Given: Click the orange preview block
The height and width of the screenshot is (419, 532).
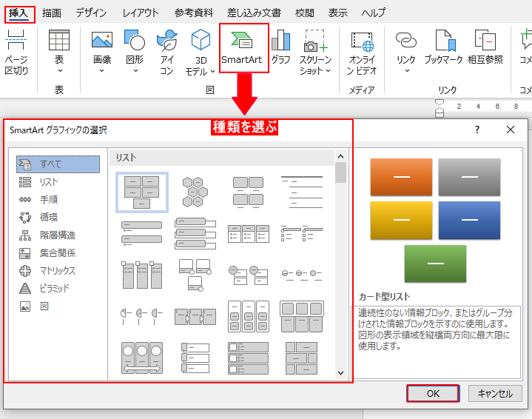Looking at the screenshot, I should pos(401,177).
